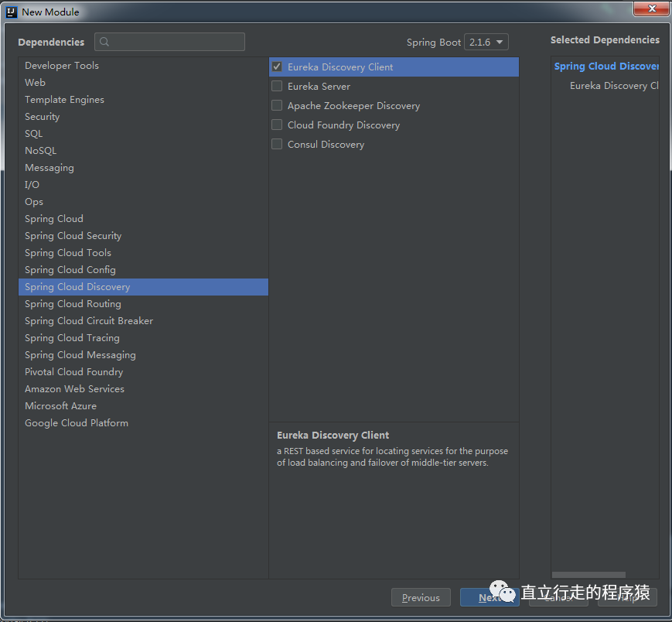Select the I/O category

pos(143,184)
